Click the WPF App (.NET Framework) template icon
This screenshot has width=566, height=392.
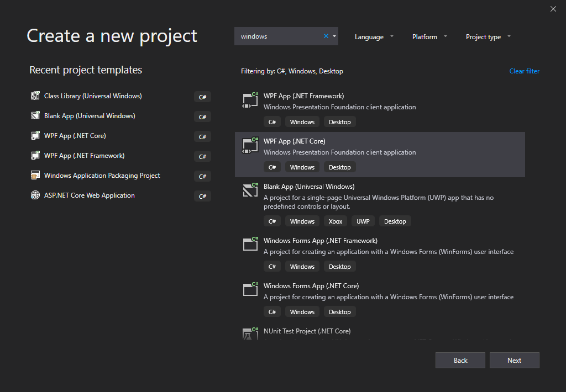251,100
